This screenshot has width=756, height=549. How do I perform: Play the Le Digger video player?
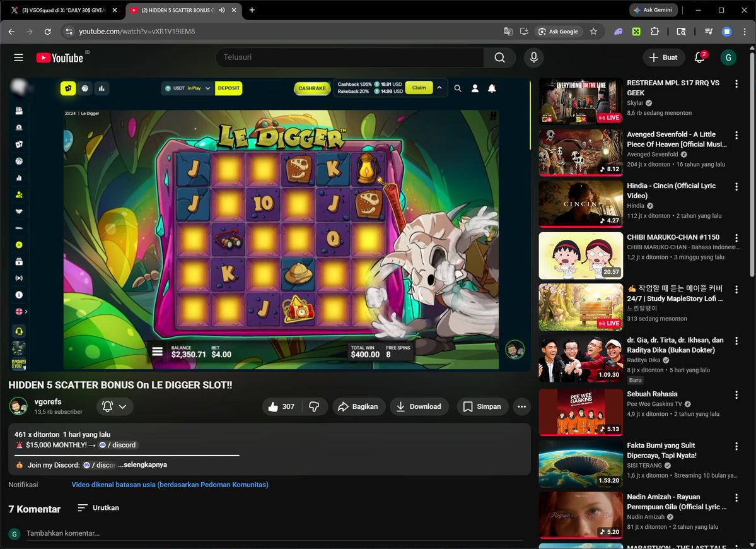(x=269, y=225)
